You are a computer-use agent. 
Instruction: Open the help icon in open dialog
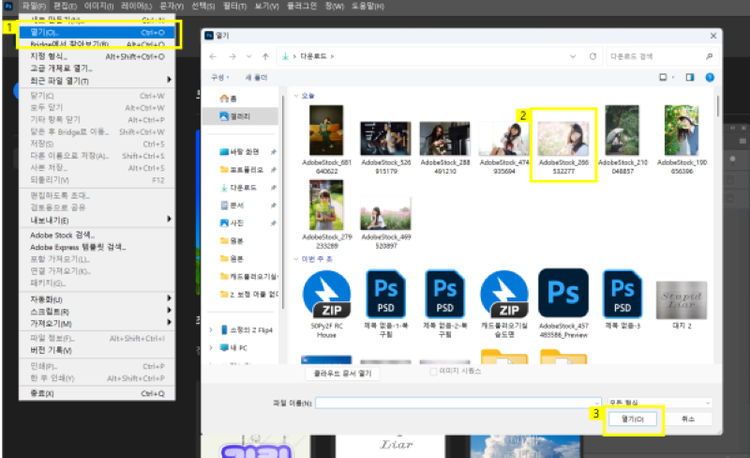point(710,77)
